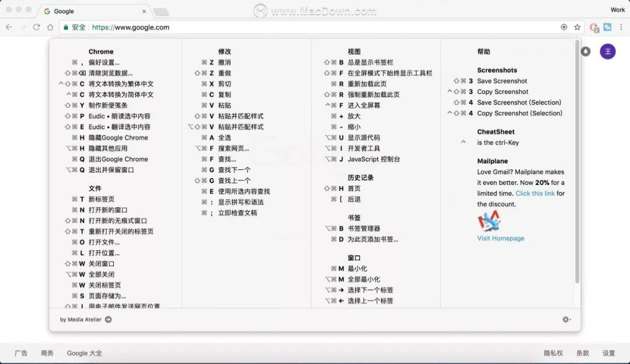
Task: Select the Google browser tab
Action: (x=94, y=11)
